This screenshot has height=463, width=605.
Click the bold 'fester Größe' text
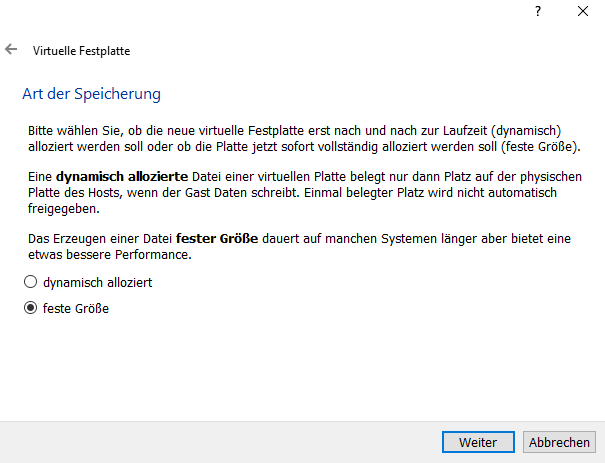tap(217, 239)
